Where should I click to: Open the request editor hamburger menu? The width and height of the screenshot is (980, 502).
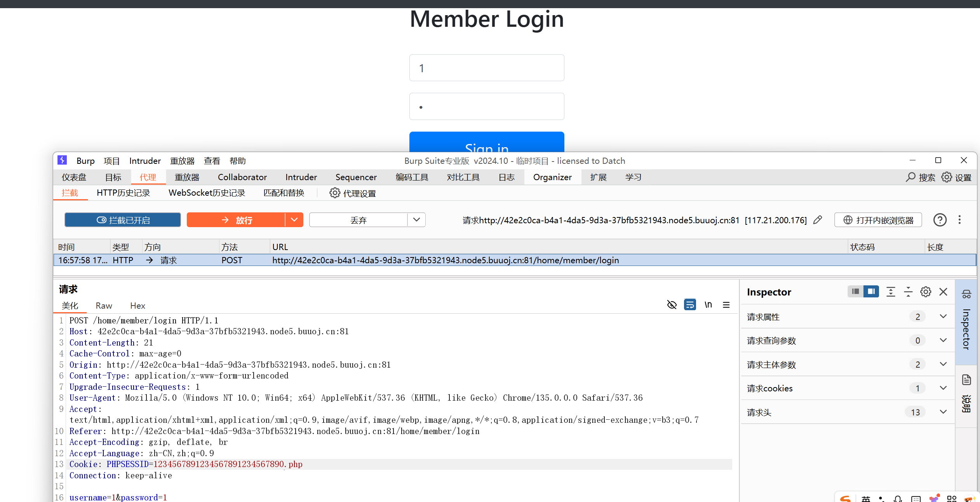(726, 305)
